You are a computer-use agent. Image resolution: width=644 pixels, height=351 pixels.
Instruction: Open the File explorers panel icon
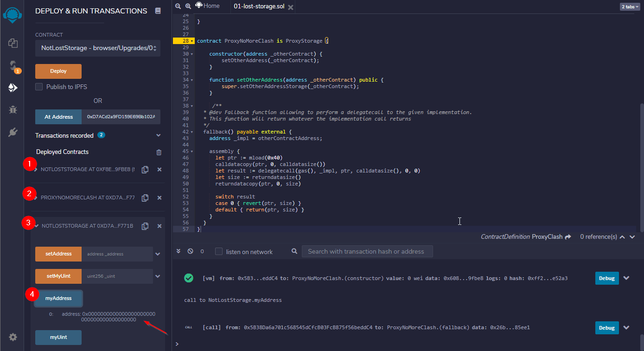(x=13, y=43)
